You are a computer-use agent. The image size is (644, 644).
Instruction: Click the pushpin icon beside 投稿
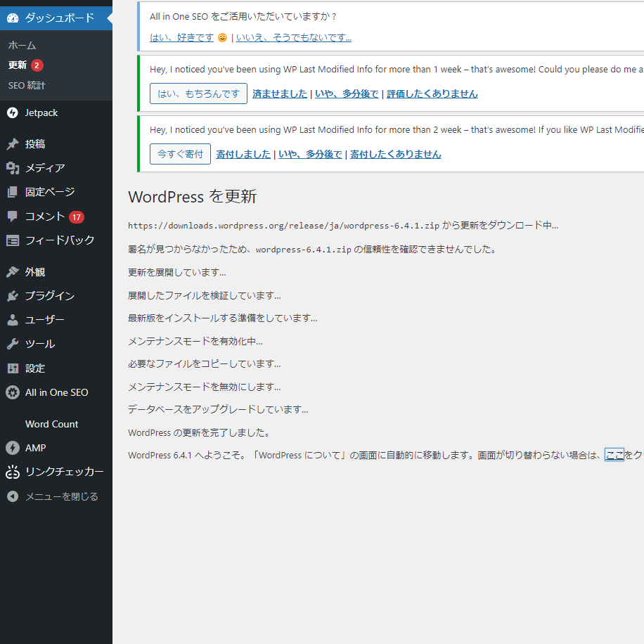(x=13, y=144)
